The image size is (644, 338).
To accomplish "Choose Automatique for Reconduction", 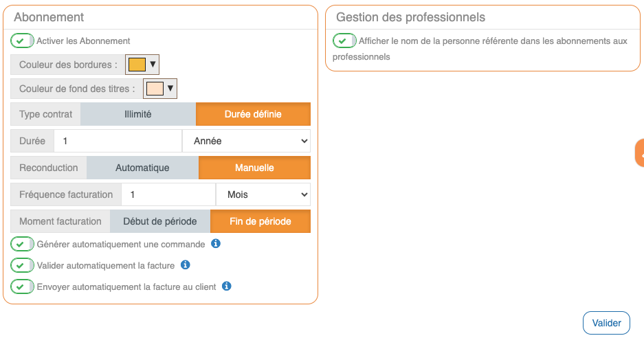I will tap(142, 168).
